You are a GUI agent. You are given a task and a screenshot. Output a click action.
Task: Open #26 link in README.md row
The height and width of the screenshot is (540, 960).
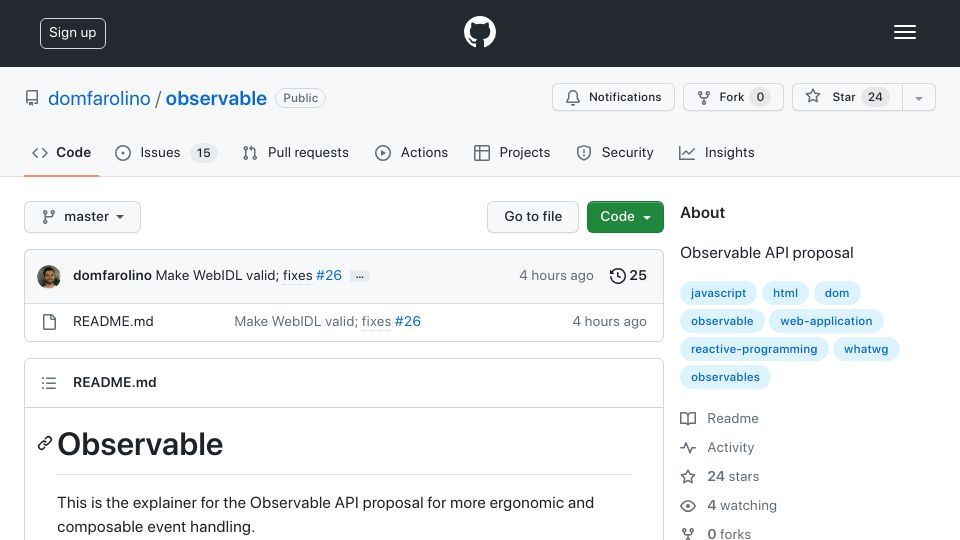[408, 321]
